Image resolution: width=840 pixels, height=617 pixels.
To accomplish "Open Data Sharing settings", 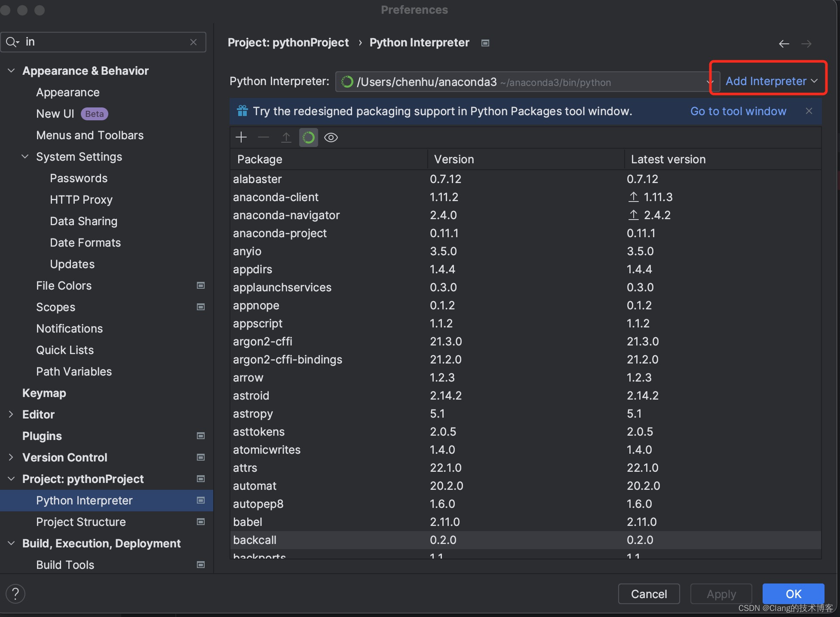I will 83,221.
